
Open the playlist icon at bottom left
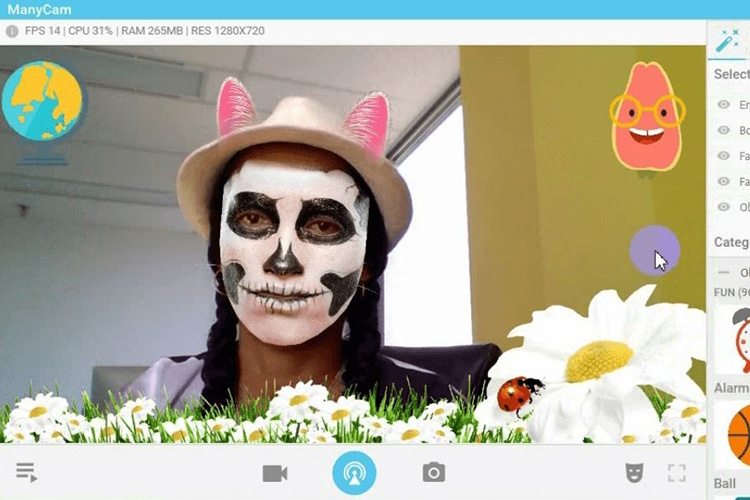pos(26,472)
